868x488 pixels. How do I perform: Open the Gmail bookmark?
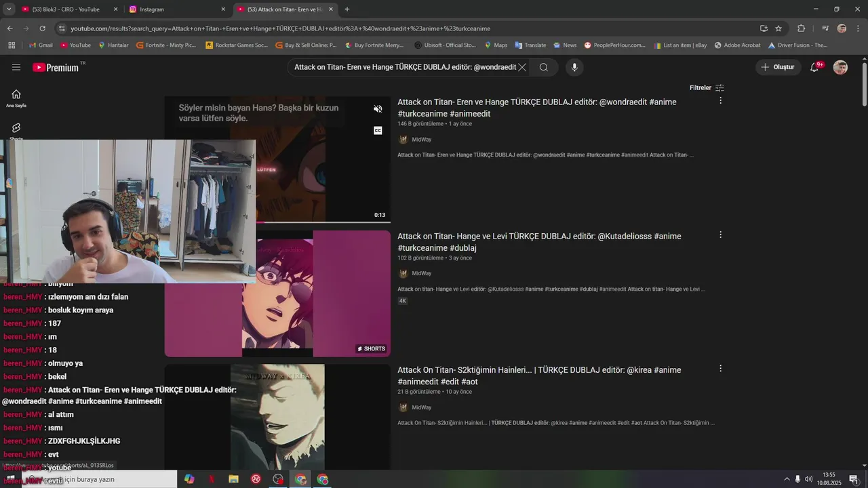point(41,45)
